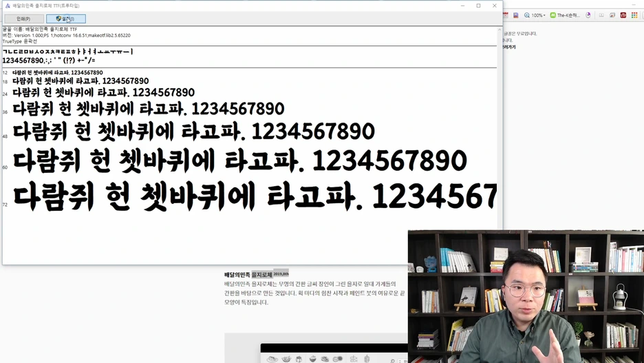Click the 36-point sample text line
Screen dimensions: 644x363
pos(149,109)
